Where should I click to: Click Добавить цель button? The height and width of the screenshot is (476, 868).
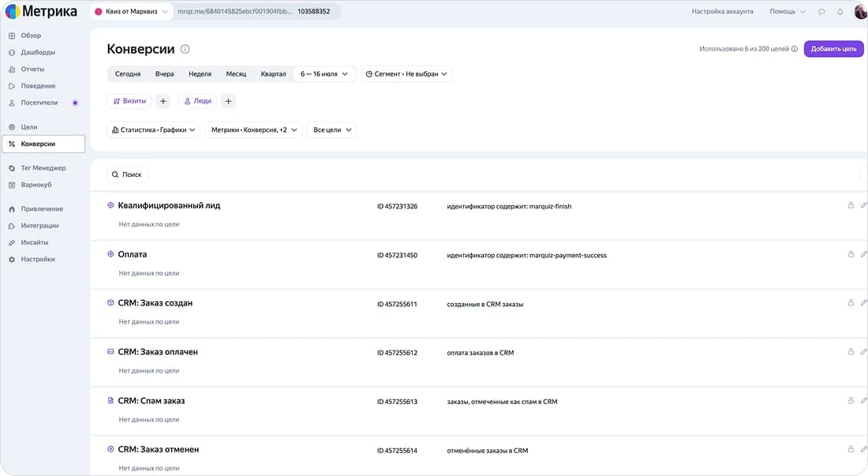coord(834,49)
